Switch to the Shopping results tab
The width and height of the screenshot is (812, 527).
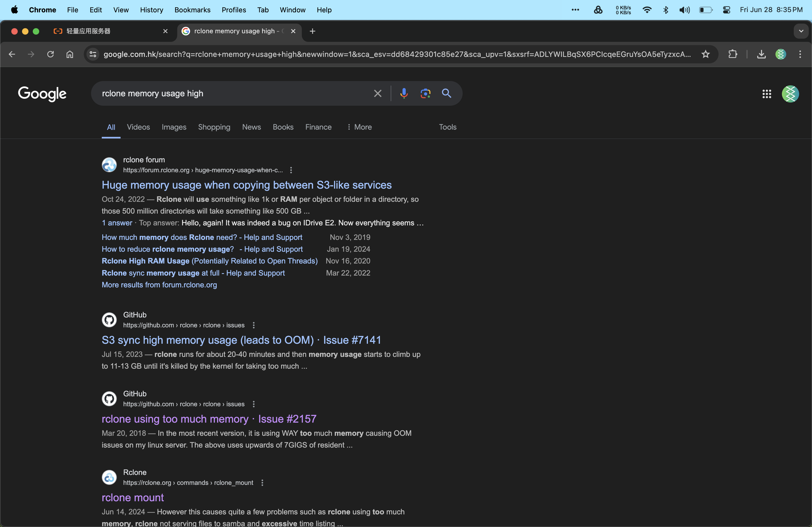coord(214,127)
